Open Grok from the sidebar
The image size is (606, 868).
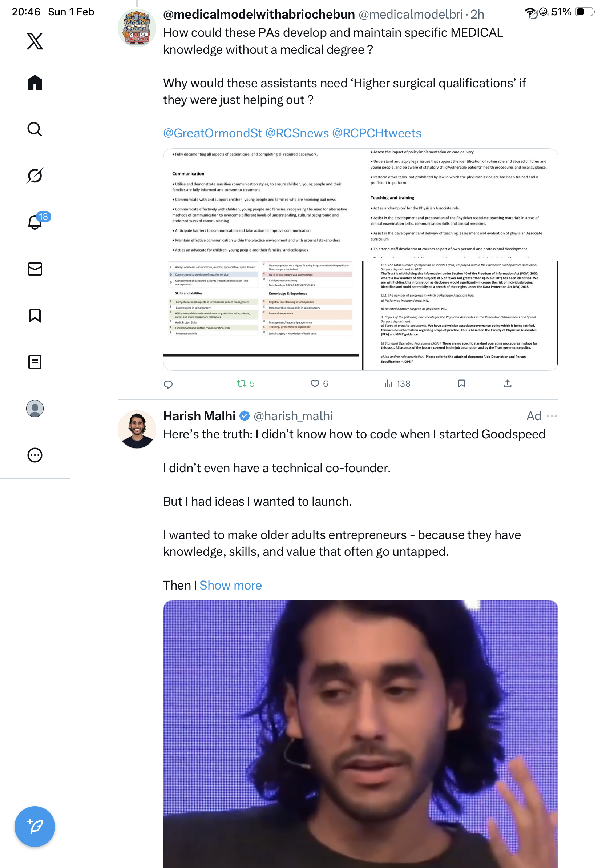(35, 176)
